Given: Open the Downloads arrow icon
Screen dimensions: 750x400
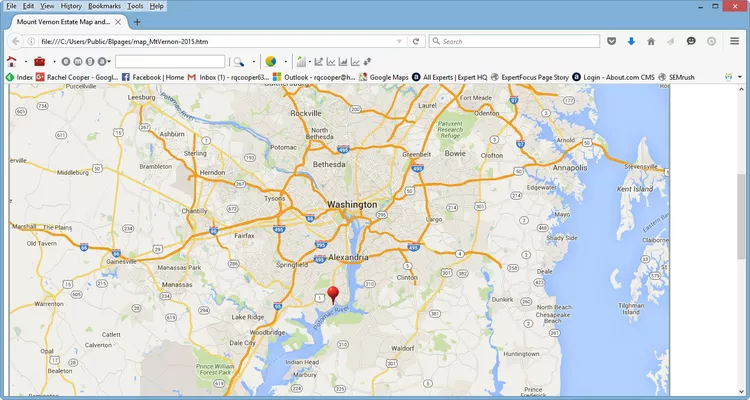Looking at the screenshot, I should tap(631, 41).
